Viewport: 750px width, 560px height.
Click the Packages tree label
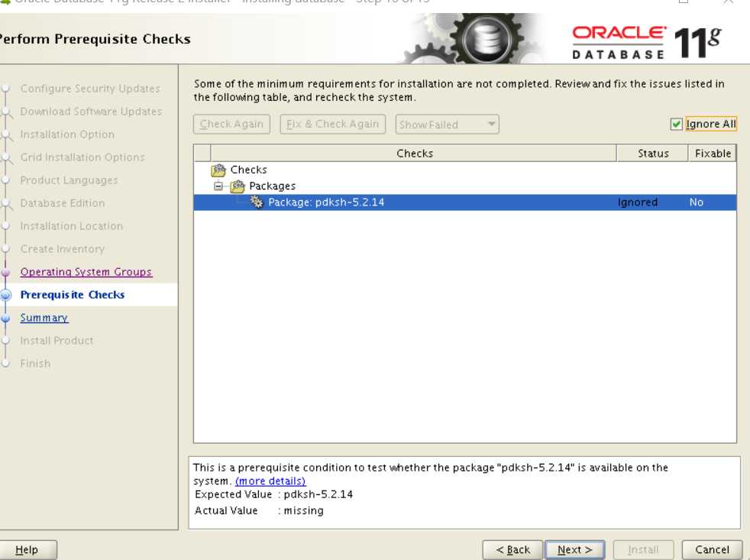272,186
